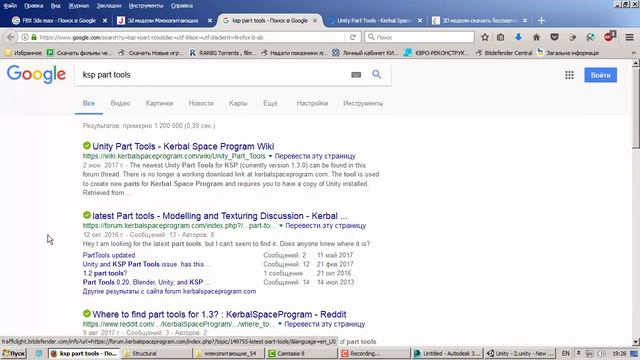Open Google apps grid icon
Viewport: 640px width, 360px height.
point(569,75)
